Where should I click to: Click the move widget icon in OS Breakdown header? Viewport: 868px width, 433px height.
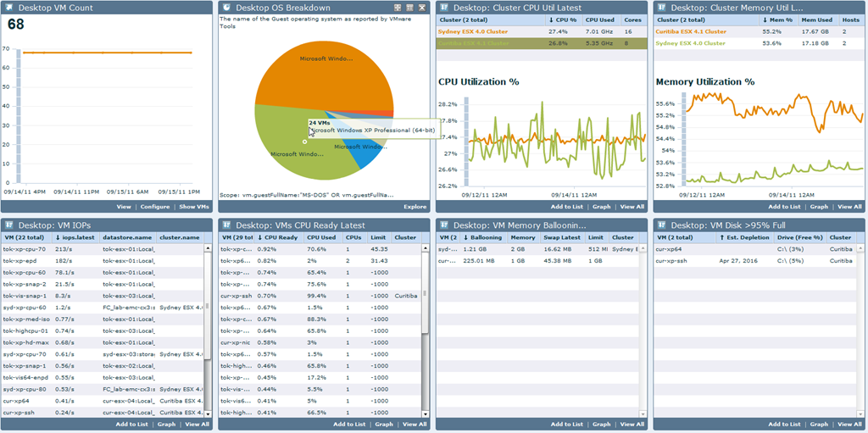tap(398, 8)
